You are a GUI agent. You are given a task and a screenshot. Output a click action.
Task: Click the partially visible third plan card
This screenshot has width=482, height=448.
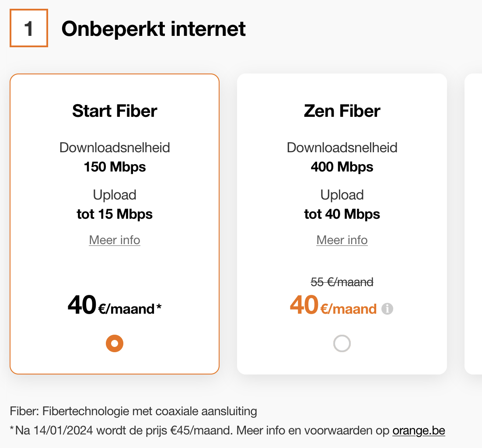pyautogui.click(x=474, y=223)
